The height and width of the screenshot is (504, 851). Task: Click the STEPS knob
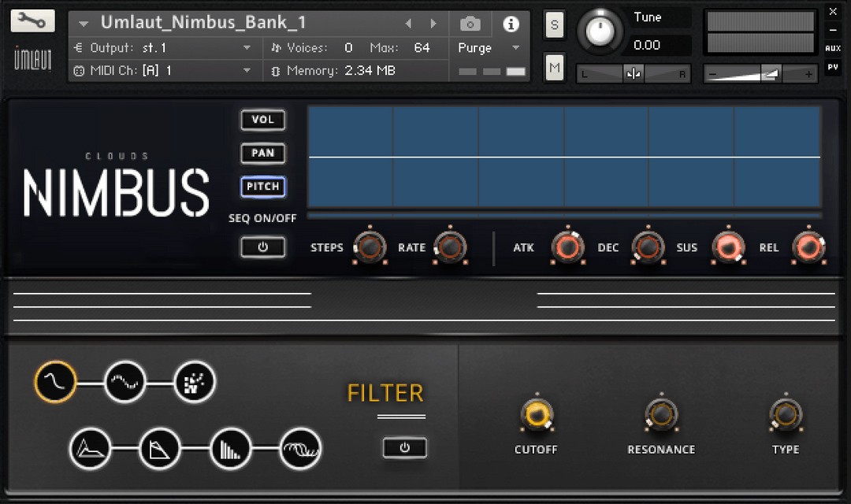coord(370,246)
